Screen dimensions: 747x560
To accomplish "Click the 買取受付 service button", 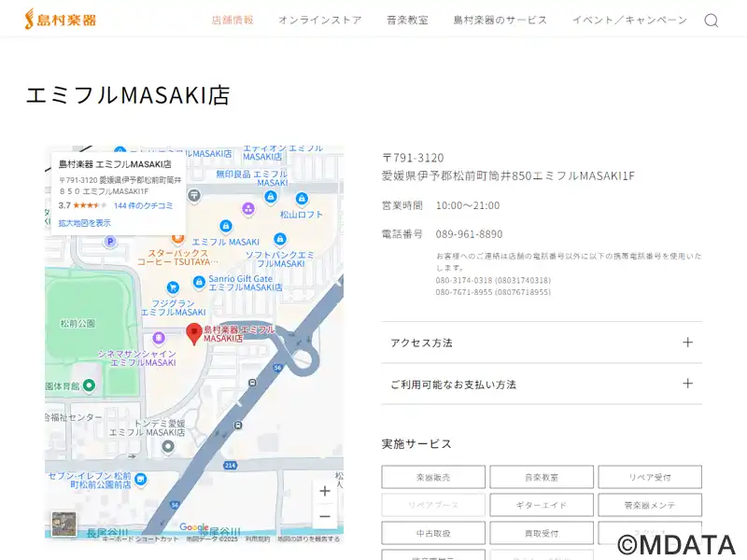I will coord(542,533).
